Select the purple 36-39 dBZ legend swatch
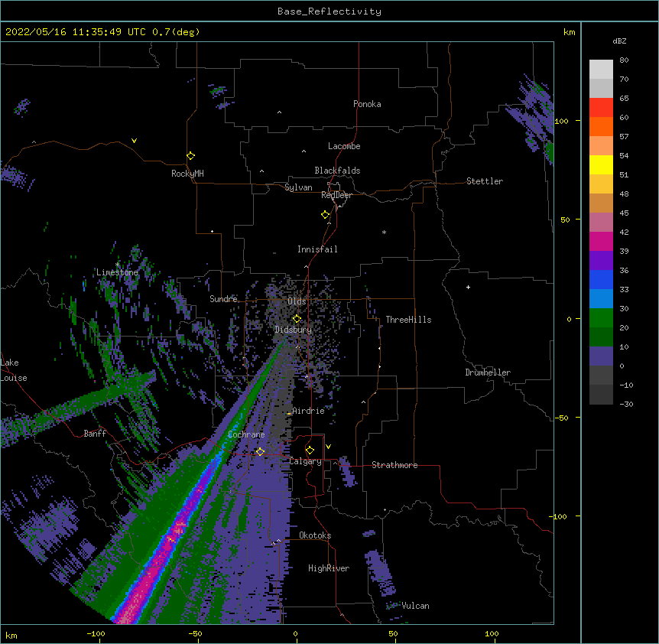Screen dimensions: 659x644 601,261
